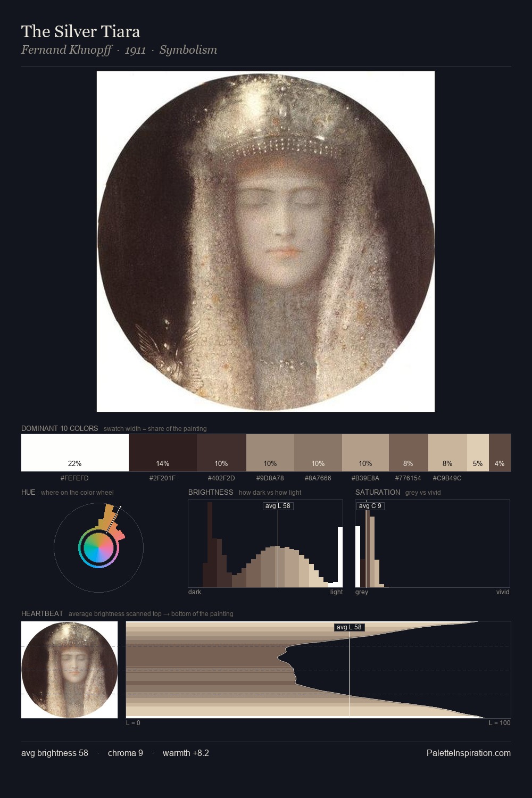Viewport: 532px width, 798px height.
Task: Click 'where on the color wheel' caption
Action: pyautogui.click(x=77, y=493)
